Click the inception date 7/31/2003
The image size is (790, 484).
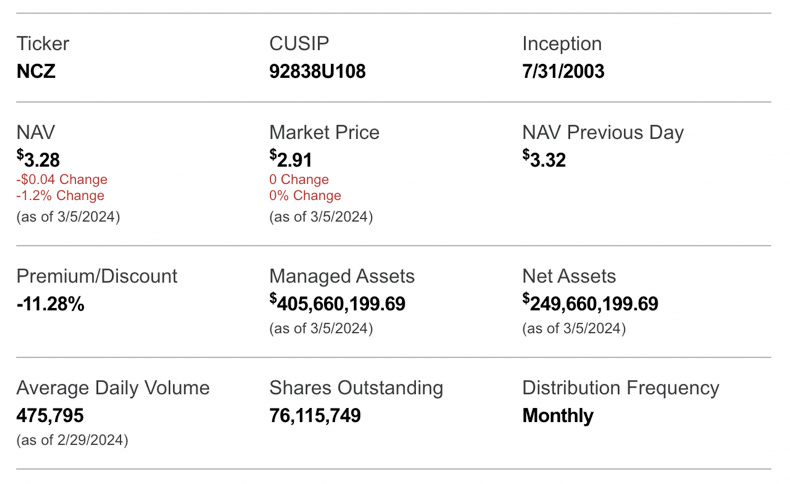point(563,71)
